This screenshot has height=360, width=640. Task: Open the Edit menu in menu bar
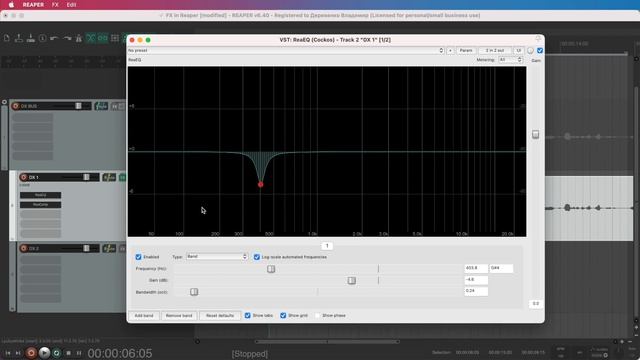[71, 5]
